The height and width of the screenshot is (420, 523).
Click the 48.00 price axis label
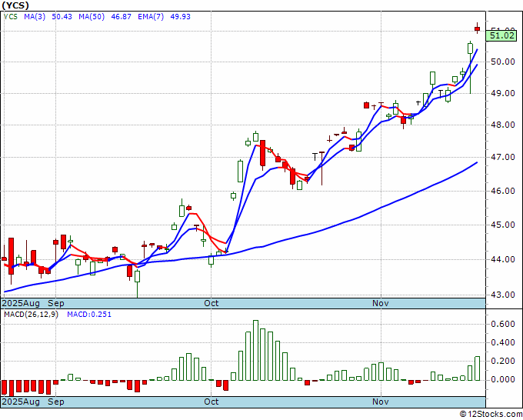(x=503, y=125)
